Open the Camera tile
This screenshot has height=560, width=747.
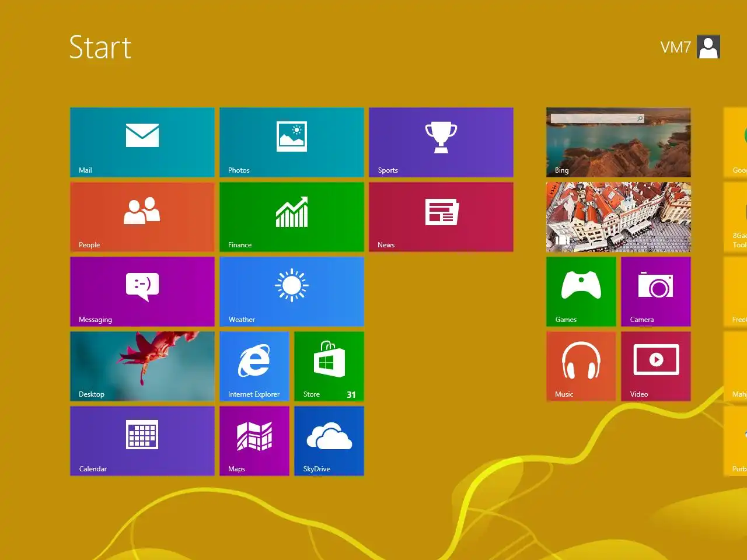(x=656, y=292)
